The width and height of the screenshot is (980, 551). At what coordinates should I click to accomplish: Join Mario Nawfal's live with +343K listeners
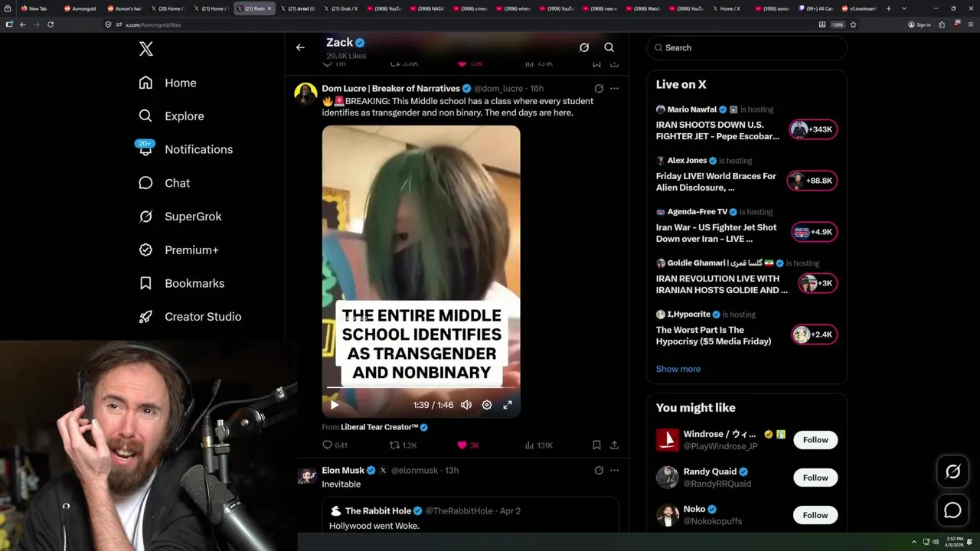point(814,129)
